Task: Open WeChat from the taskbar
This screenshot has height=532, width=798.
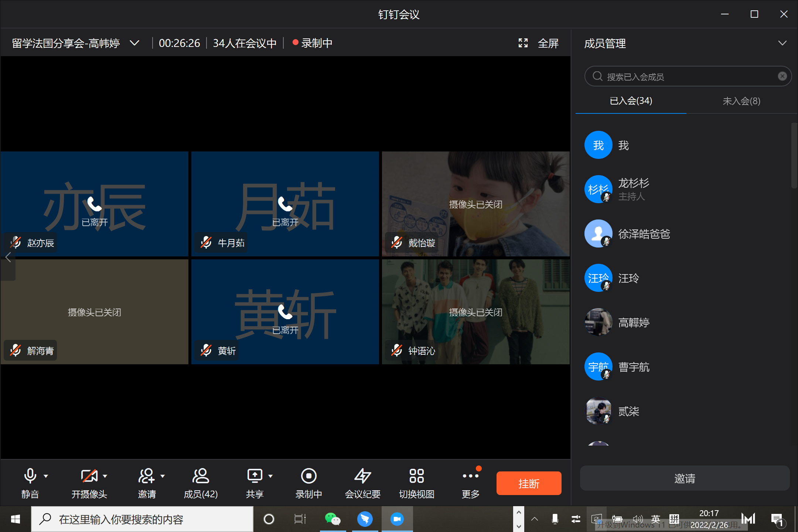Action: coord(332,519)
